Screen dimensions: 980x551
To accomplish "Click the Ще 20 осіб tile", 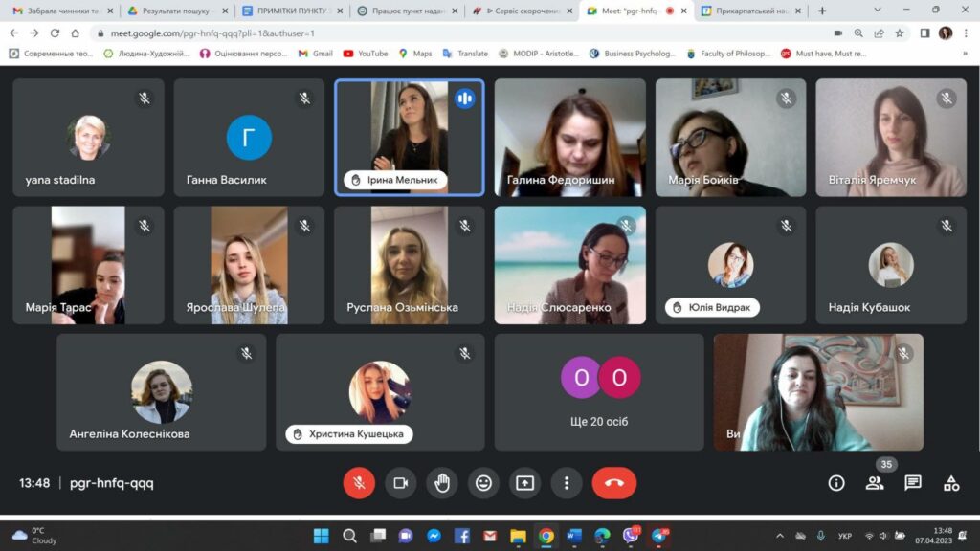I will [x=599, y=391].
